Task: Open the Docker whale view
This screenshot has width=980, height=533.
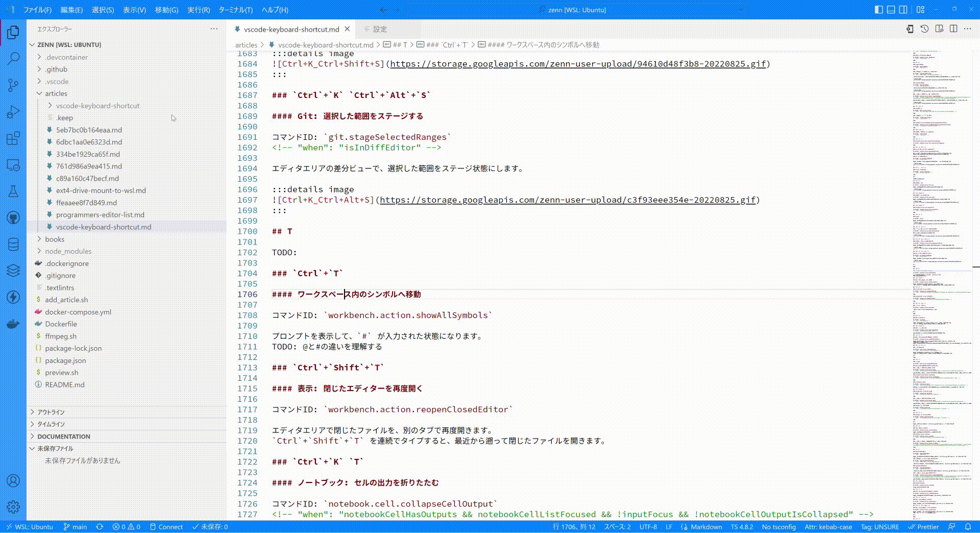Action: click(13, 324)
